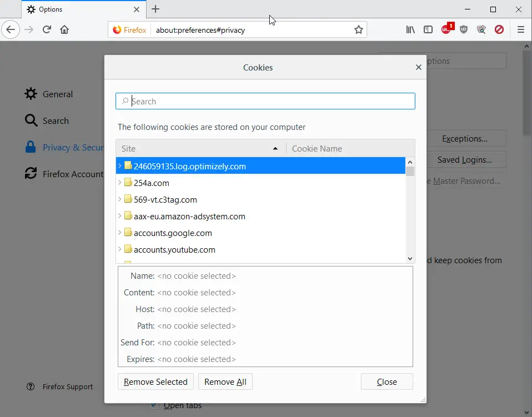Select the 254a.com row
Viewport: 532px width, 417px height.
click(x=260, y=183)
